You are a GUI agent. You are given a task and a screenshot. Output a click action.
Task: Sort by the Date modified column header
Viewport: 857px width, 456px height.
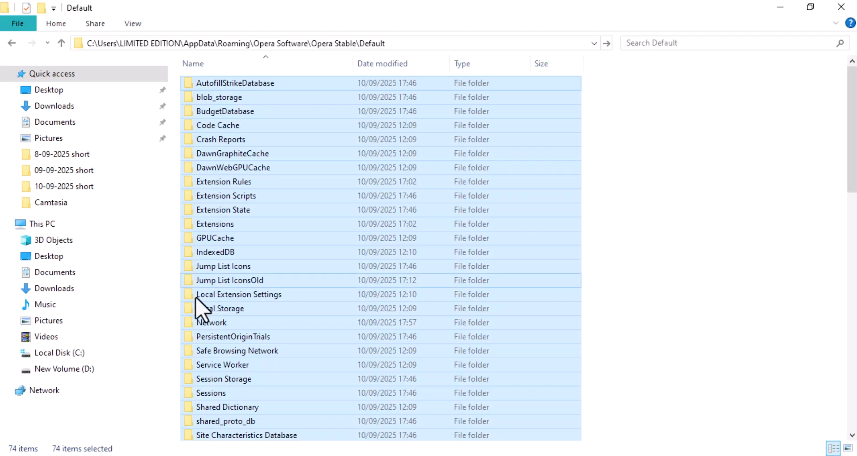[x=382, y=63]
